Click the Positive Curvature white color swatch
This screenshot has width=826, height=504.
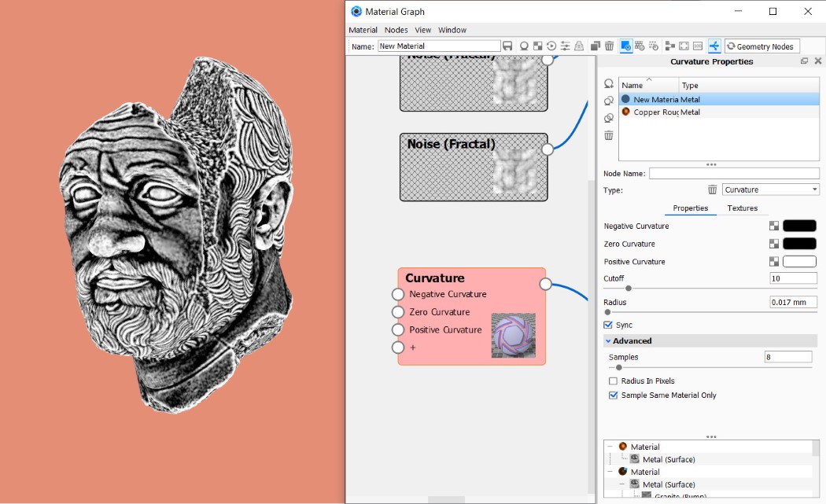799,262
